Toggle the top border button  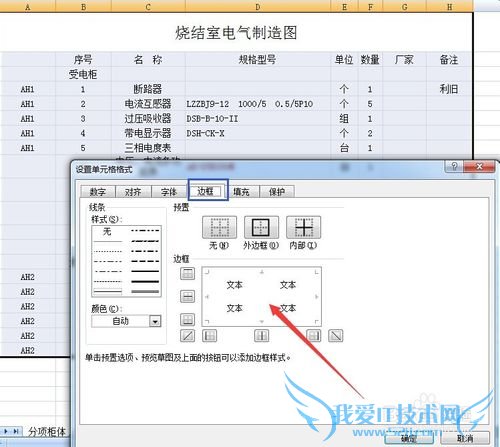[x=187, y=274]
